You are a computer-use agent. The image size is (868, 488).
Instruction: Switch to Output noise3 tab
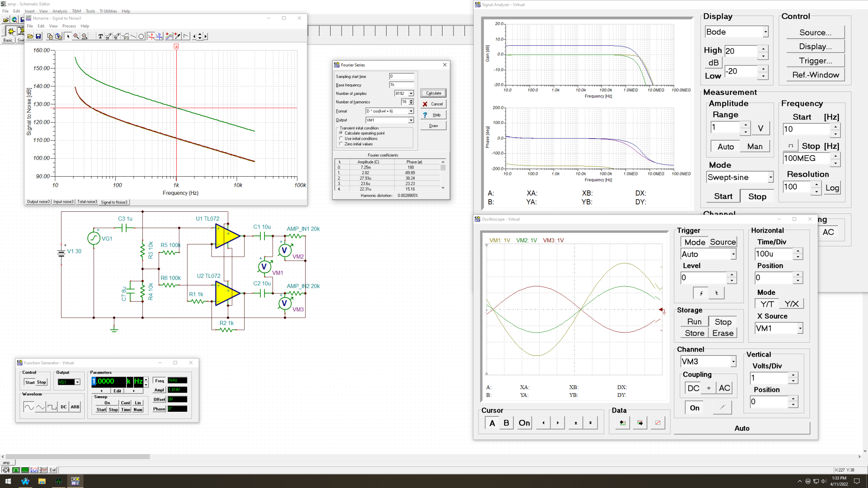tap(39, 202)
